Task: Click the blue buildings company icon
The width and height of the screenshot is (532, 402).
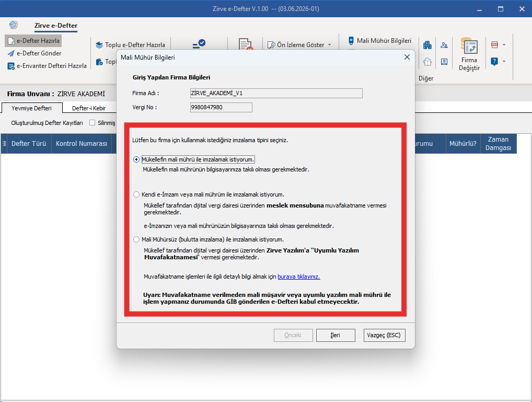Action: pos(427,45)
